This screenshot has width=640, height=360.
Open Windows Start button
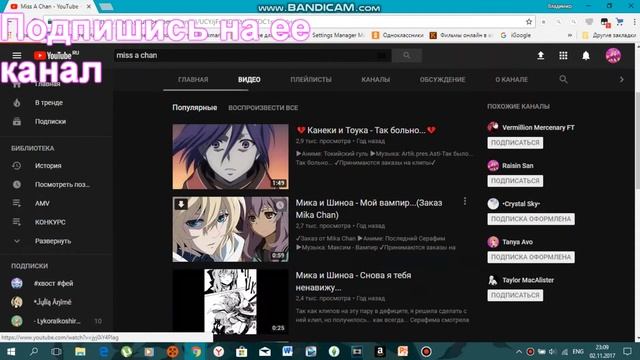pyautogui.click(x=11, y=351)
